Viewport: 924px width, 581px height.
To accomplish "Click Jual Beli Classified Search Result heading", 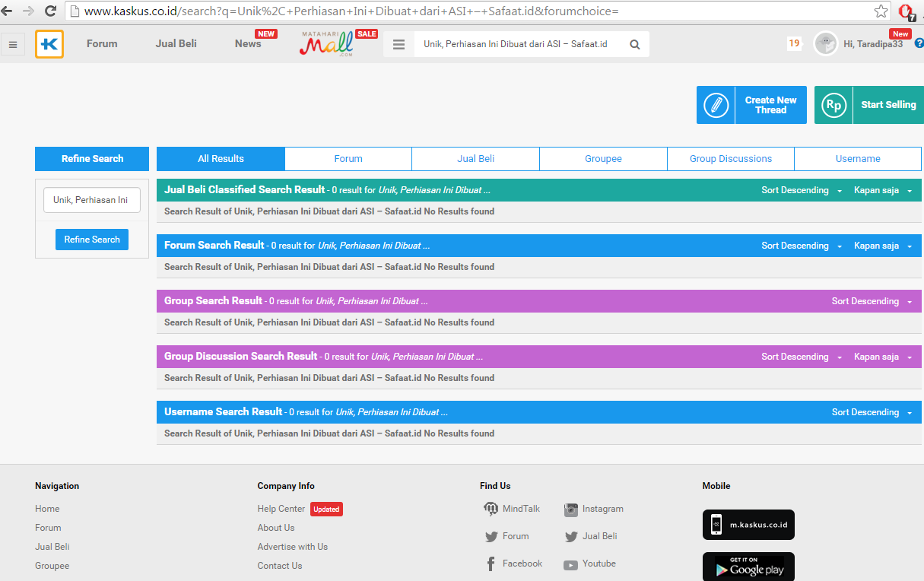I will pyautogui.click(x=245, y=189).
